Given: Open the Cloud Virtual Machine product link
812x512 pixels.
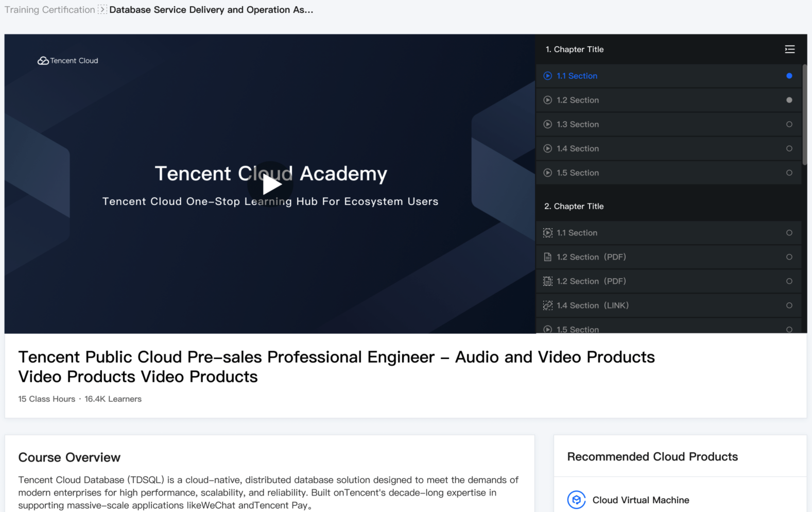Looking at the screenshot, I should pyautogui.click(x=641, y=500).
